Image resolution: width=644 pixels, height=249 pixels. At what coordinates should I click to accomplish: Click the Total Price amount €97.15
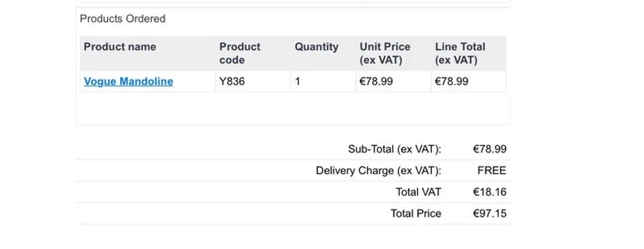point(489,214)
